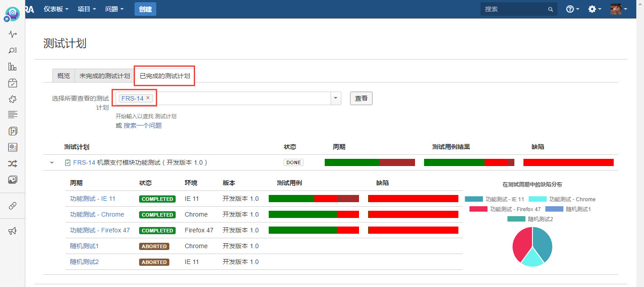
Task: Toggle the 随机测试2 legend swatch
Action: click(x=516, y=219)
